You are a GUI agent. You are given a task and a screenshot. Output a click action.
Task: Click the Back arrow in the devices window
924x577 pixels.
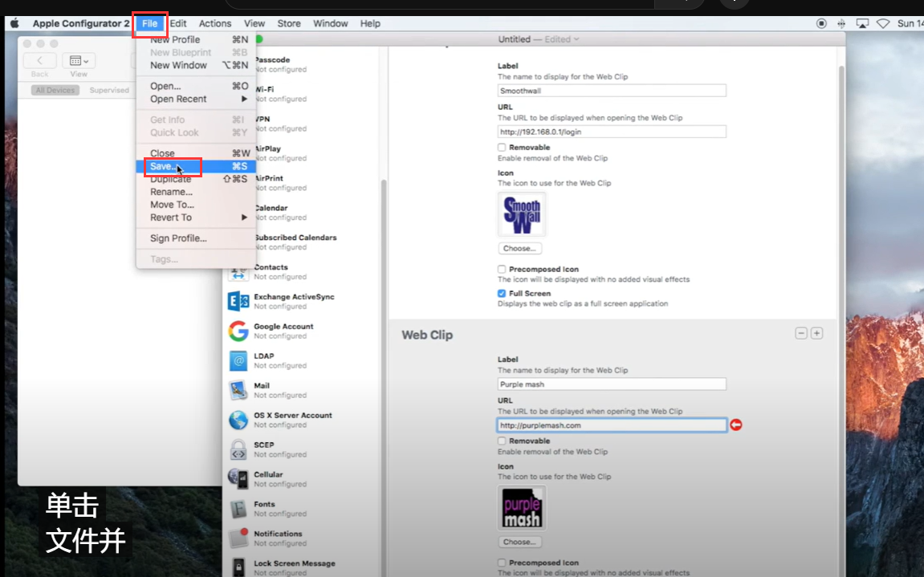(x=39, y=61)
